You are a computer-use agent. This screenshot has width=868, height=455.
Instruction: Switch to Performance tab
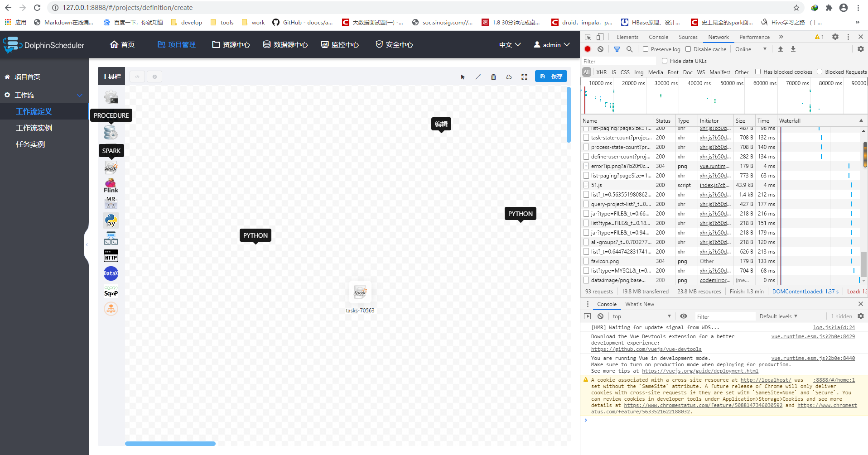pyautogui.click(x=754, y=37)
